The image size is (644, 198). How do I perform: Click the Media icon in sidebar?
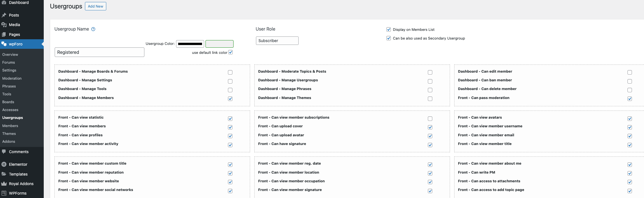[x=4, y=25]
